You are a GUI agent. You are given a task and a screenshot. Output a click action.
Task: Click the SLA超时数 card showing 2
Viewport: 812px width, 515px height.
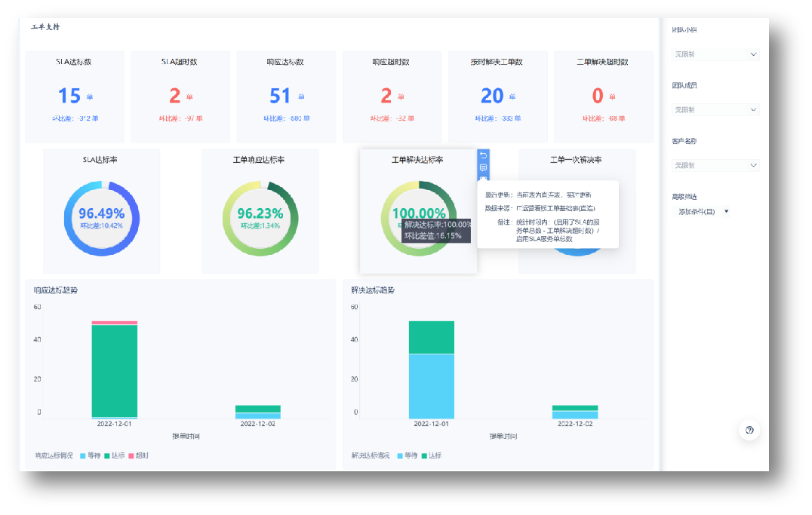(180, 97)
